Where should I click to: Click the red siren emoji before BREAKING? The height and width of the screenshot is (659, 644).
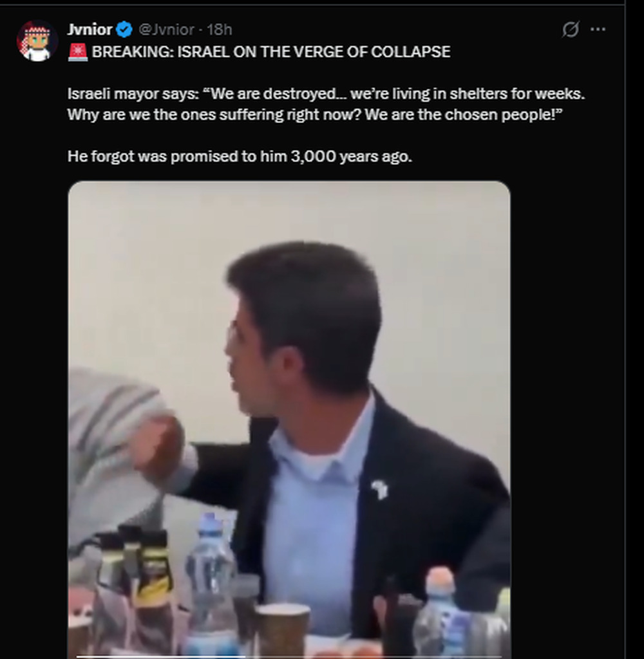(77, 52)
